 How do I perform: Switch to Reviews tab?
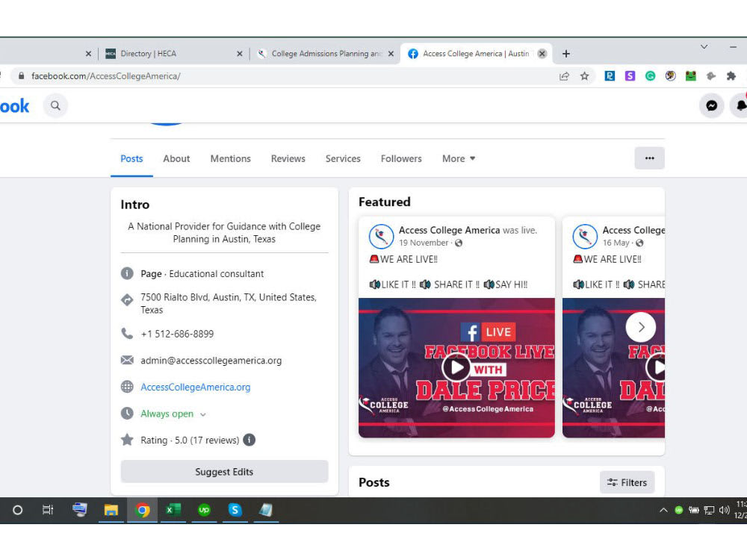288,158
